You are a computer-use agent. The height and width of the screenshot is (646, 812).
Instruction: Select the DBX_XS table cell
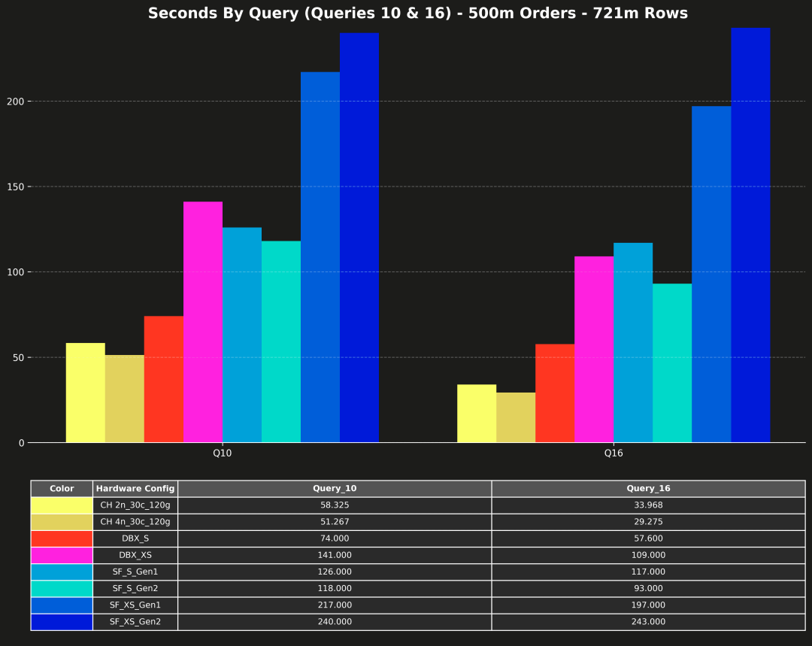coord(135,555)
